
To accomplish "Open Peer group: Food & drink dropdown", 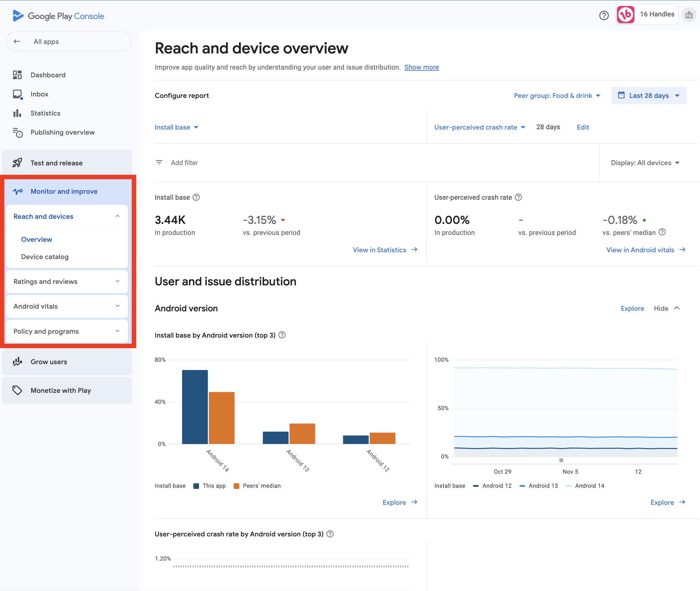I will click(x=557, y=96).
